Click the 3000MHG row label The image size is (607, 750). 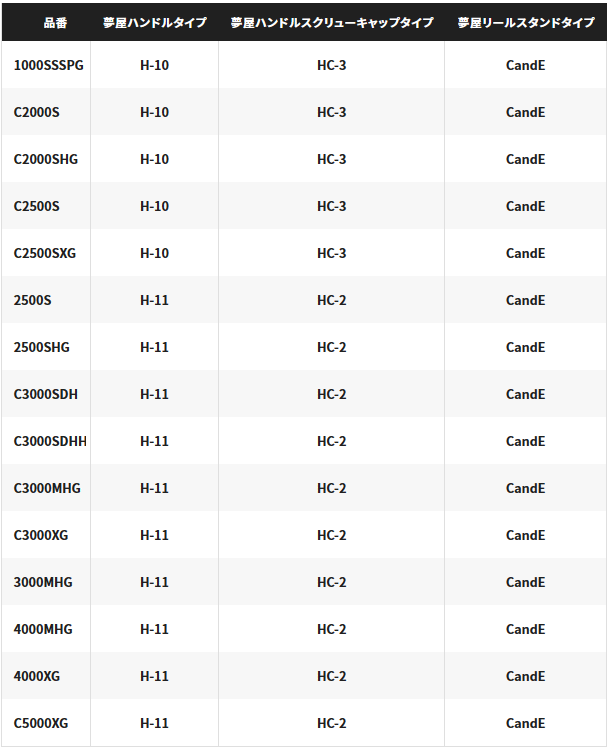(43, 582)
